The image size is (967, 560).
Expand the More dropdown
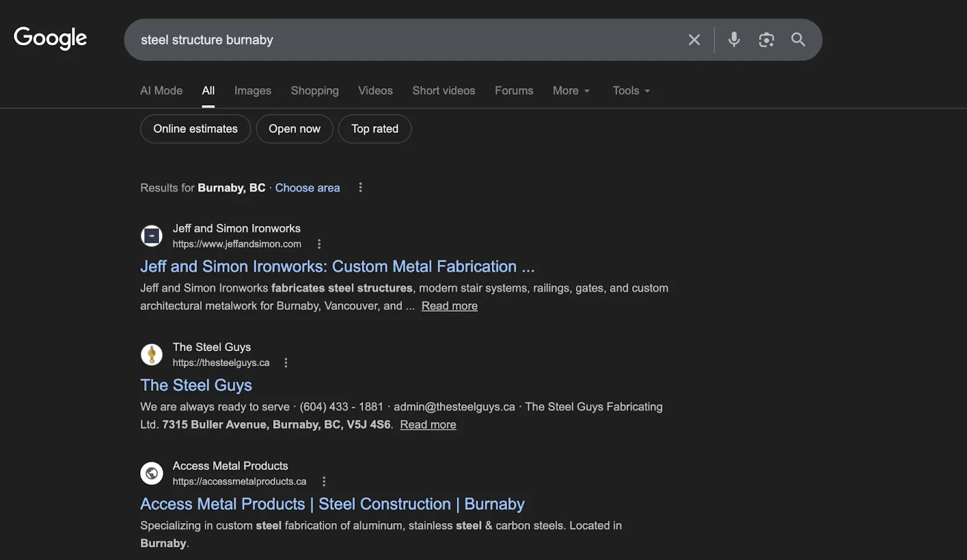click(571, 91)
